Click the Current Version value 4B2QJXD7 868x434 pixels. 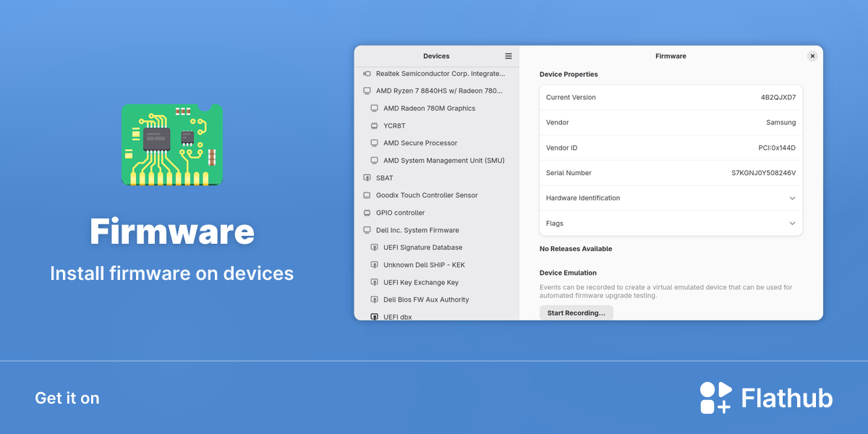click(x=778, y=97)
